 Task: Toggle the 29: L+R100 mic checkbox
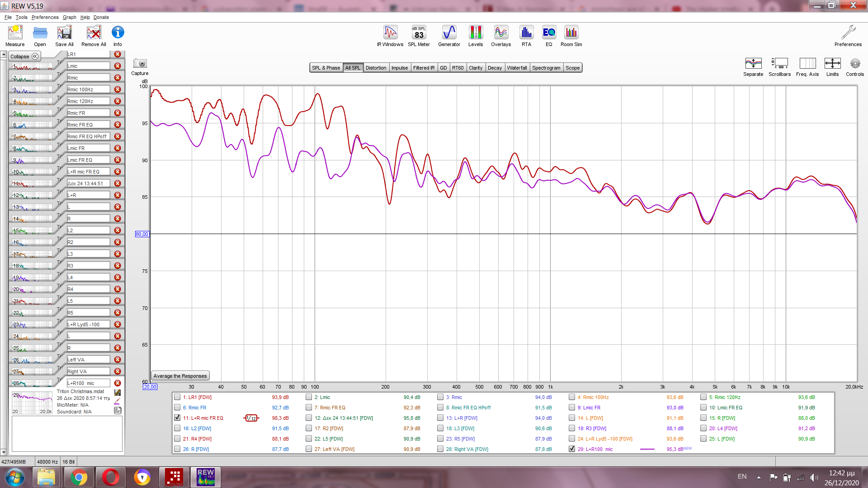572,449
